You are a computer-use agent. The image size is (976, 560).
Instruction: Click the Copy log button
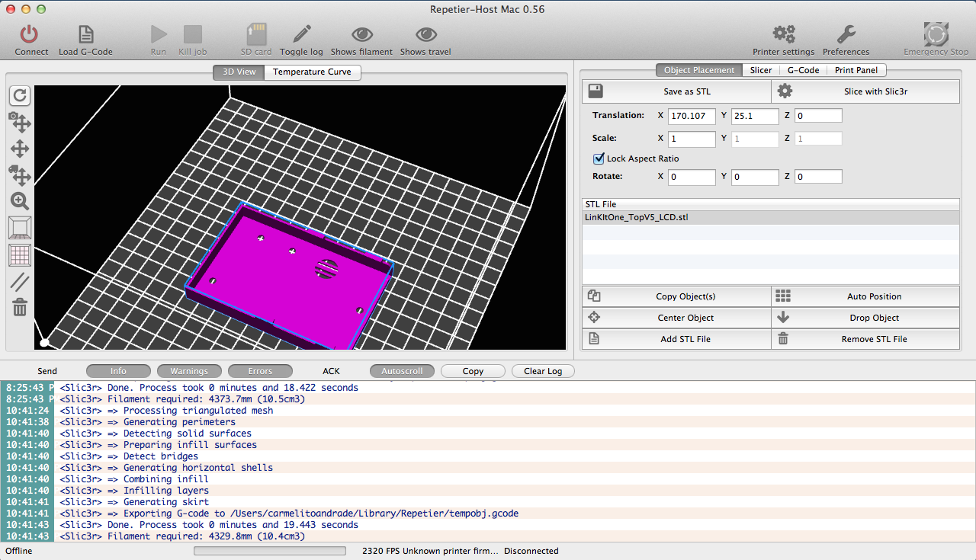473,371
